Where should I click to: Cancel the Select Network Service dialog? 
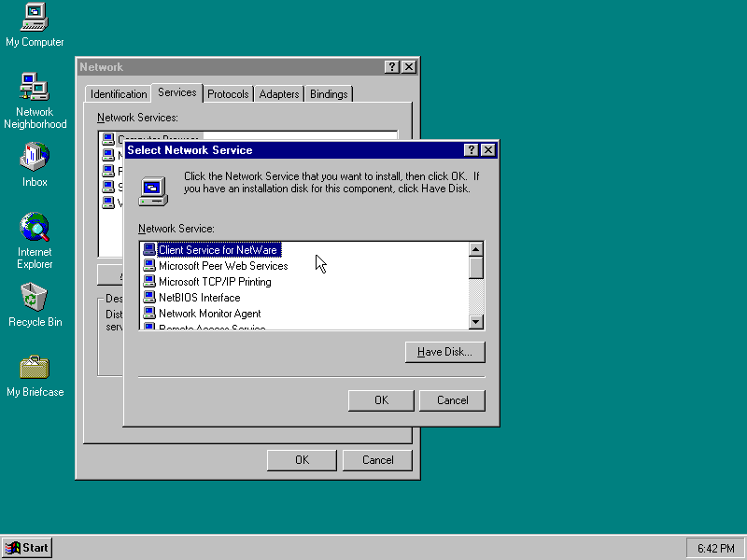point(452,400)
